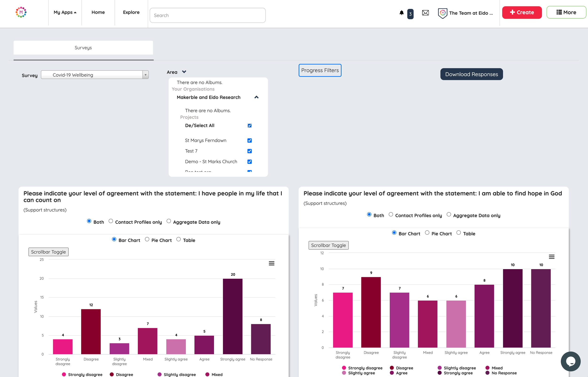588x377 pixels.
Task: Select Bar Chart for left chart
Action: 114,239
